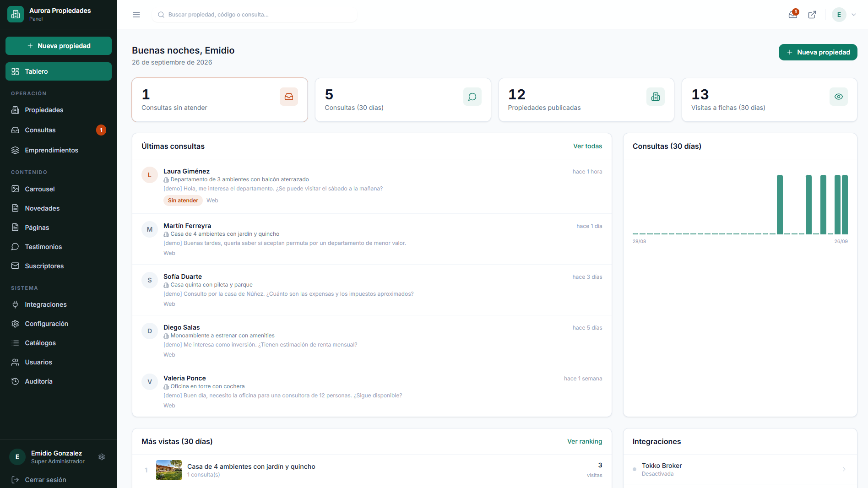Open Suscriptores list
Image resolution: width=868 pixels, height=488 pixels.
[x=59, y=266]
